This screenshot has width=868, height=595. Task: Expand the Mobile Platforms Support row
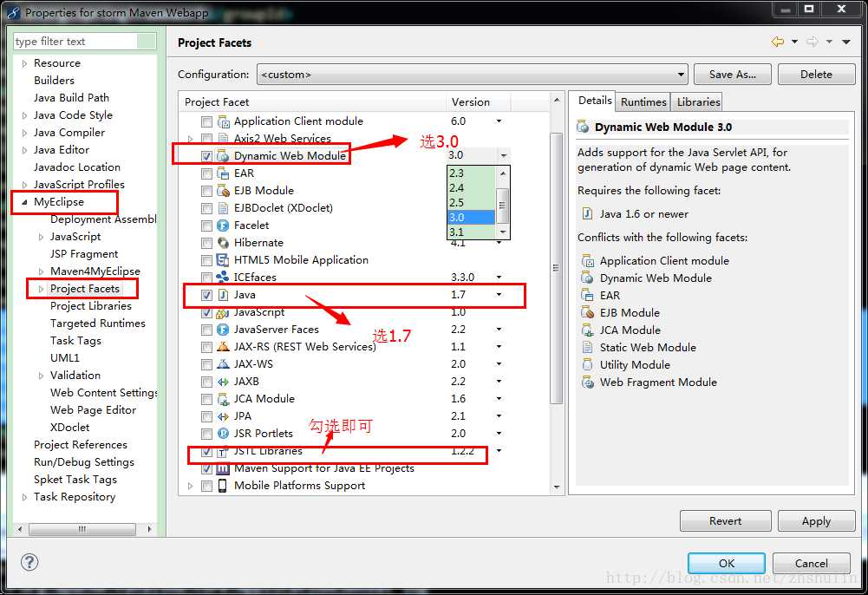tap(190, 486)
